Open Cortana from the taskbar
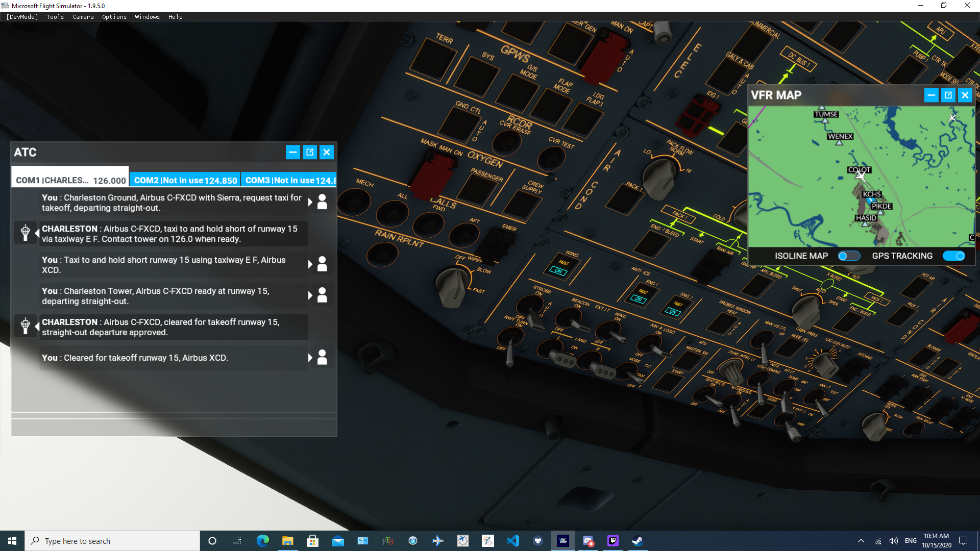The image size is (980, 551). pyautogui.click(x=212, y=541)
